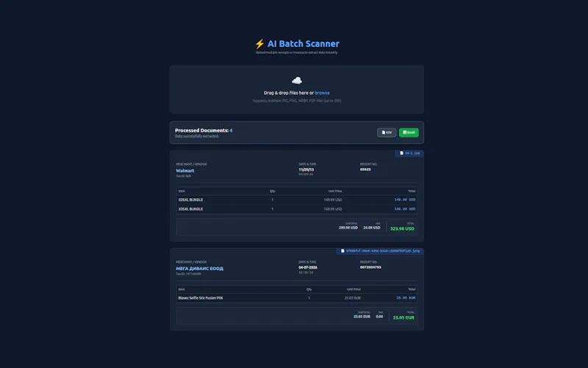Click the supported file types hint text
Image resolution: width=588 pixels, height=368 pixels.
(x=297, y=101)
